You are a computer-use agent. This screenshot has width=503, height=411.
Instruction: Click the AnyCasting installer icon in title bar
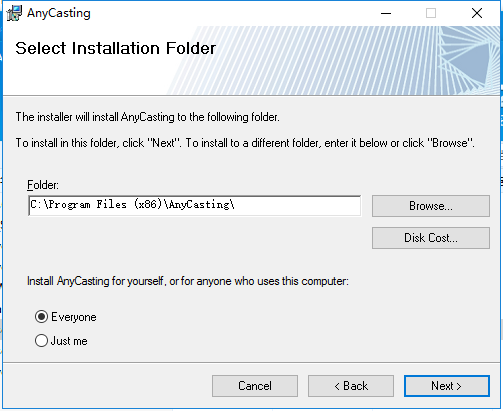point(14,13)
